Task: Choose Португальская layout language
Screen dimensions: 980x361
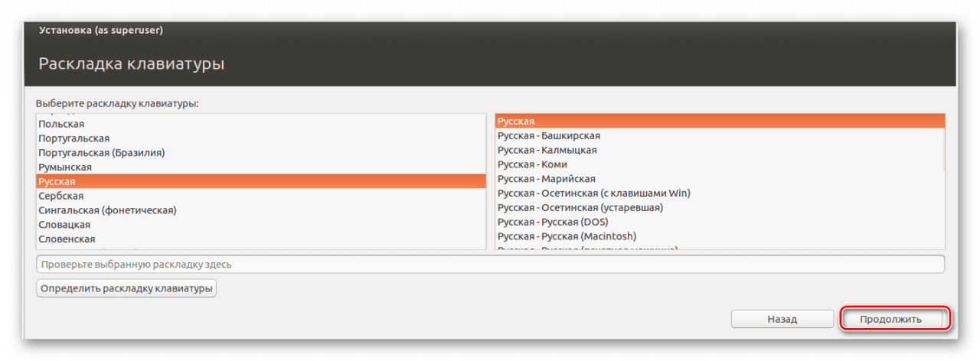Action: 74,138
